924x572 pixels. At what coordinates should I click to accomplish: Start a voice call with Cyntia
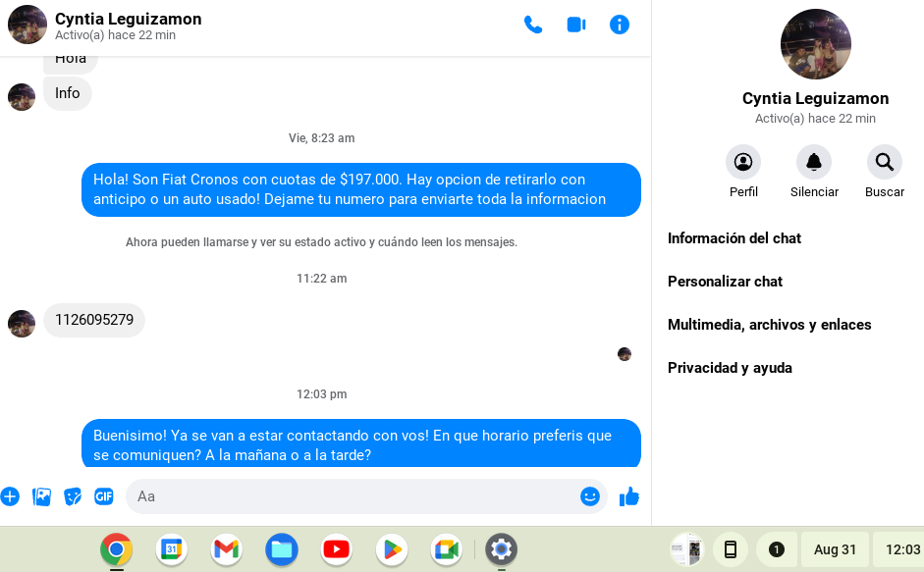point(533,25)
